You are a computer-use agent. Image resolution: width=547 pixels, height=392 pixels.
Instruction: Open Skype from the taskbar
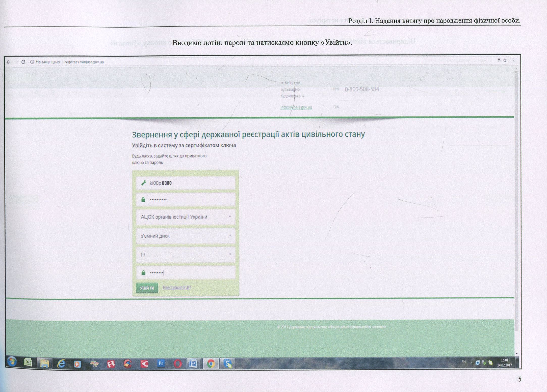coord(228,363)
